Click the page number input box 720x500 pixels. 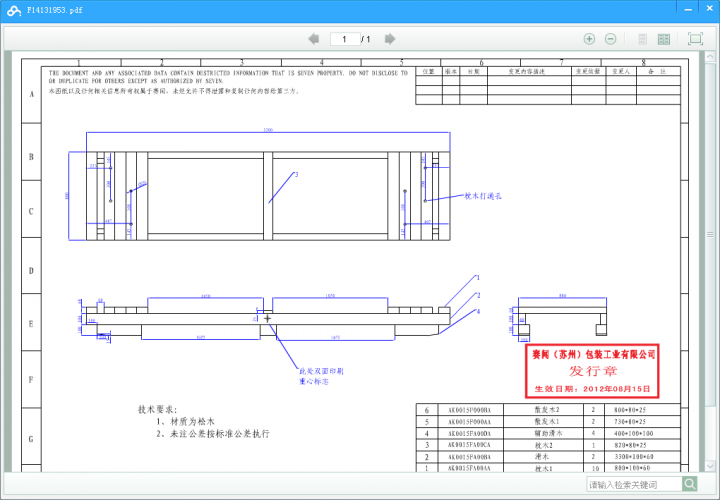(345, 39)
